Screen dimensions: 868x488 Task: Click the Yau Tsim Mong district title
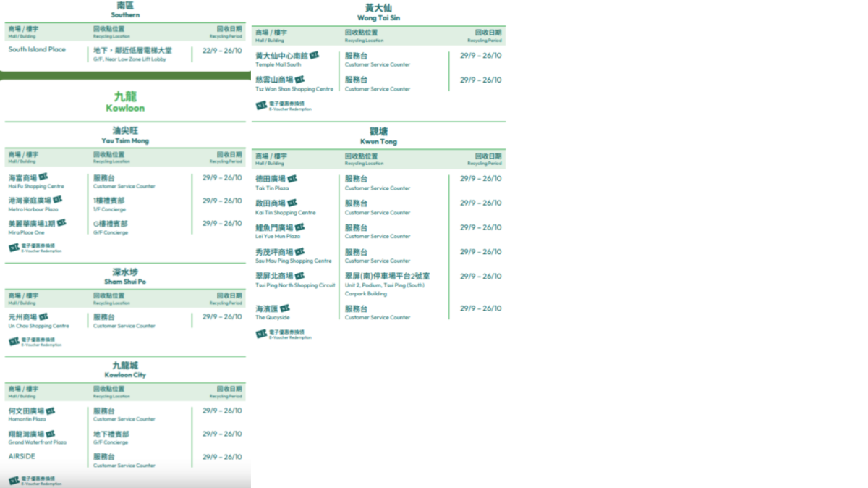pyautogui.click(x=125, y=135)
